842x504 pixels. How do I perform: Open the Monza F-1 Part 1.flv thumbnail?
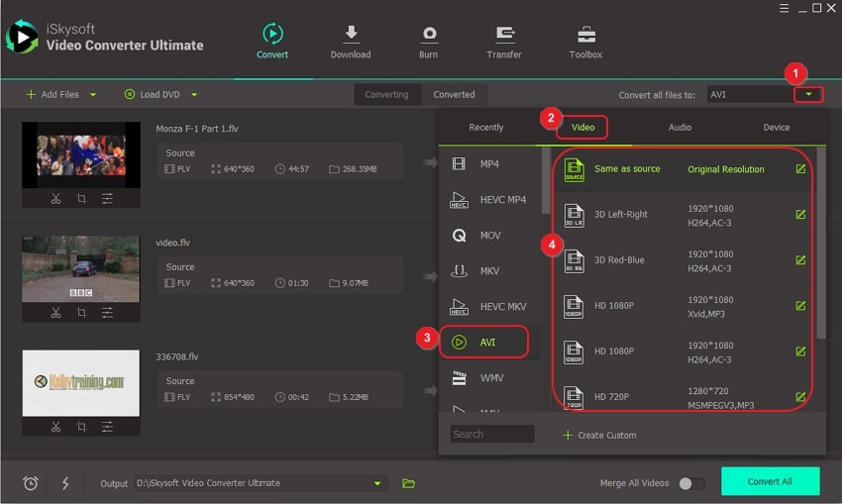tap(80, 155)
